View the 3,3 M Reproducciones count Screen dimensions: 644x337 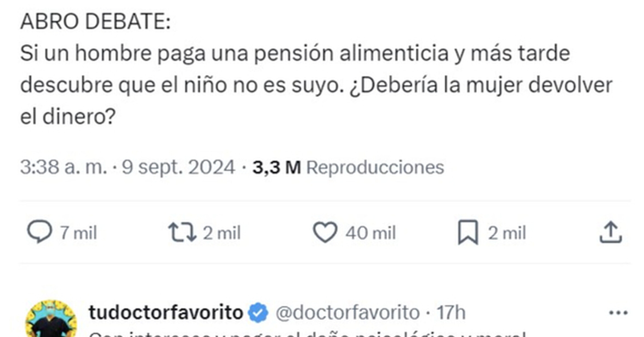348,167
